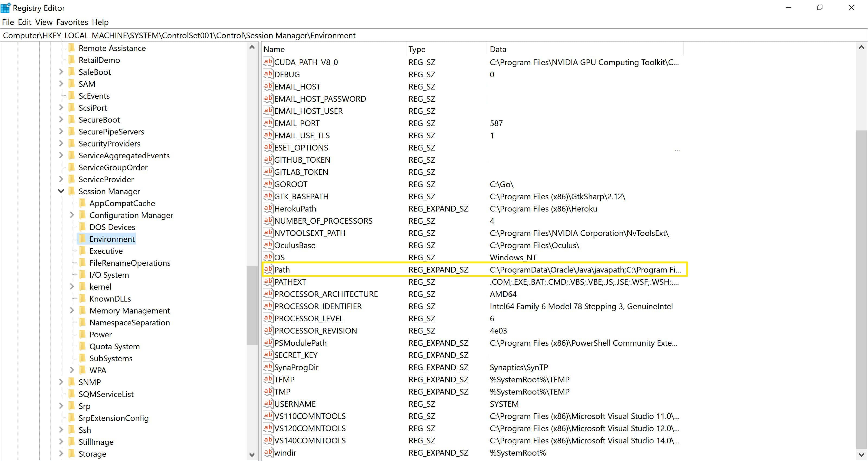Click the ab icon next to CUDA_PATH_V8_0
868x461 pixels.
point(268,62)
